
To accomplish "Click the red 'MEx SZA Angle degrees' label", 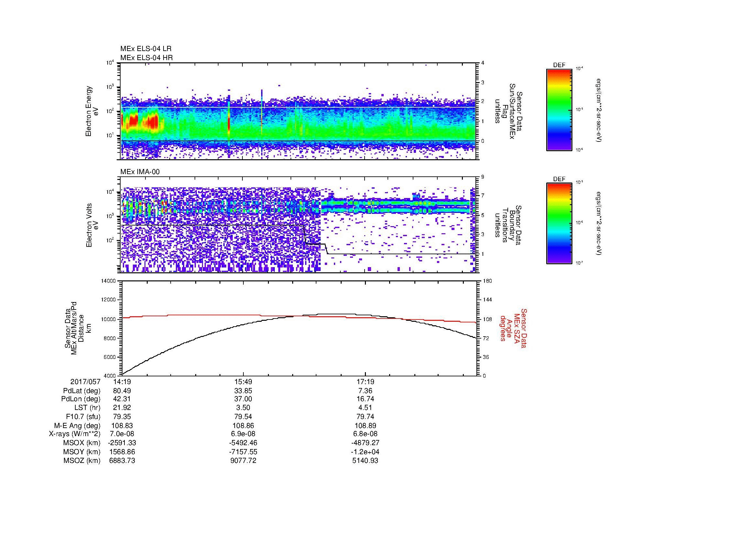I will tap(513, 328).
